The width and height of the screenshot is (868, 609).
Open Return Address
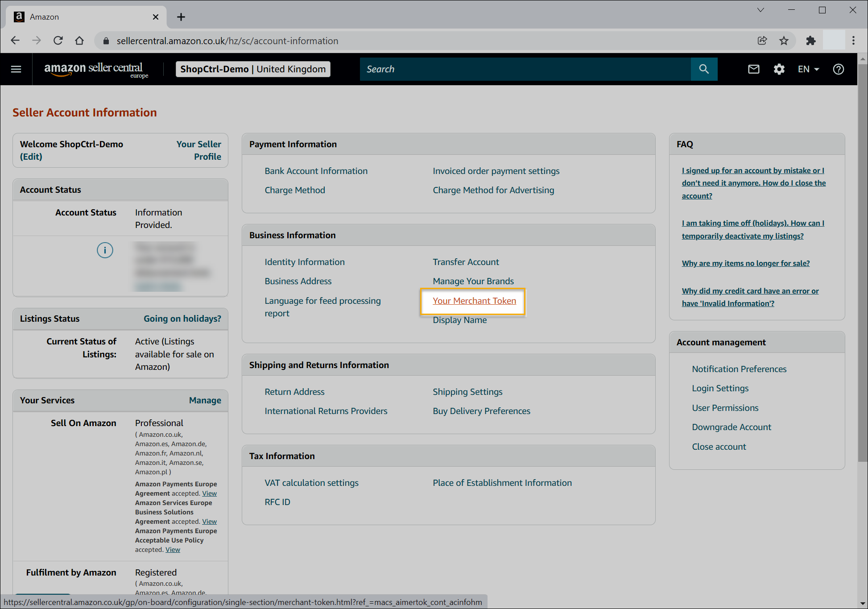294,392
